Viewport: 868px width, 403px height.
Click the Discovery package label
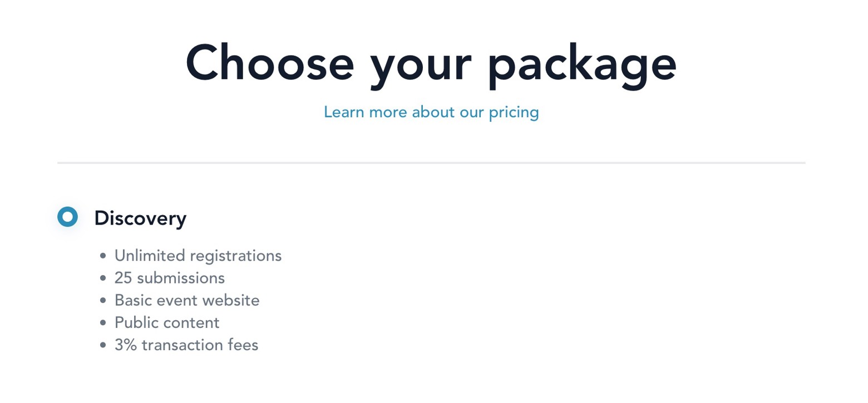pos(140,218)
